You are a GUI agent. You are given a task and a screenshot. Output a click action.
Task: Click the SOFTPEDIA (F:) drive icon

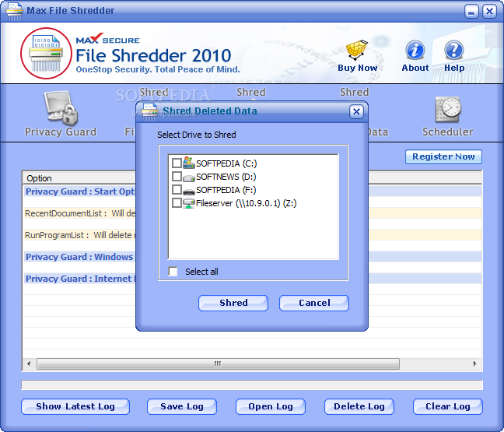(x=189, y=191)
